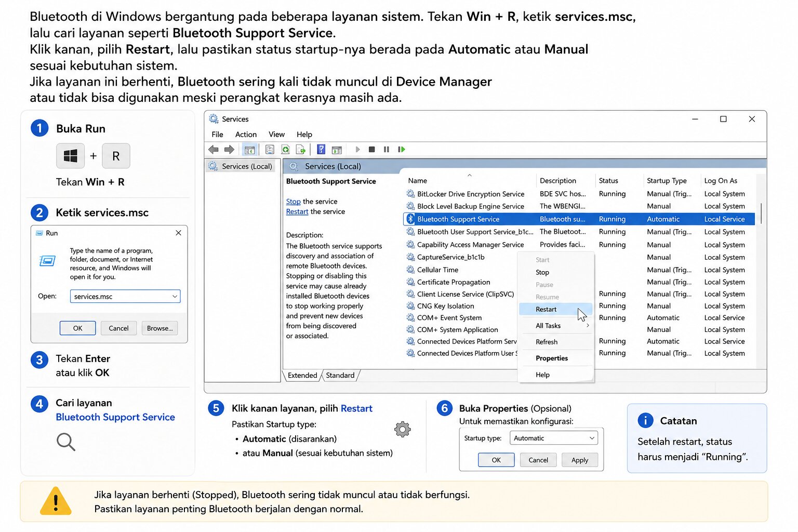
Task: Click the Start Service play icon in toolbar
Action: click(x=357, y=150)
